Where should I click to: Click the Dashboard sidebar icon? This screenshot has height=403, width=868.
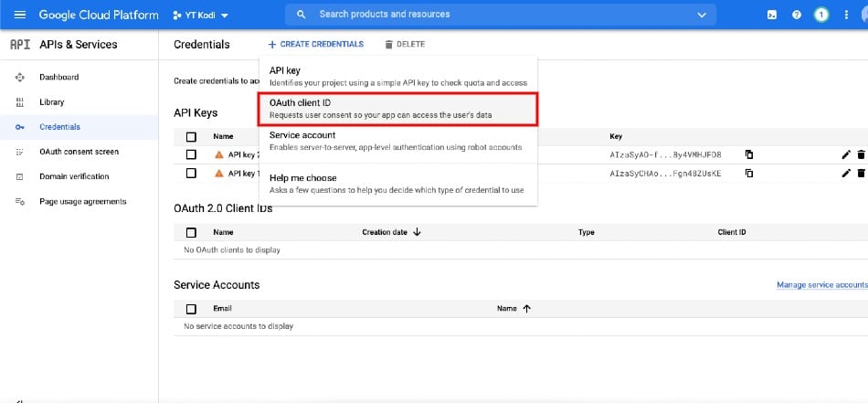pyautogui.click(x=20, y=77)
